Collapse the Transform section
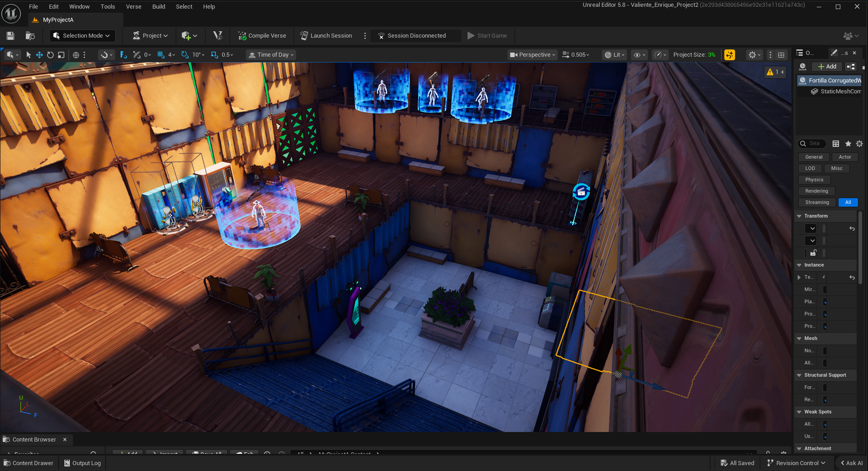Viewport: 868px width, 471px height. [x=800, y=216]
